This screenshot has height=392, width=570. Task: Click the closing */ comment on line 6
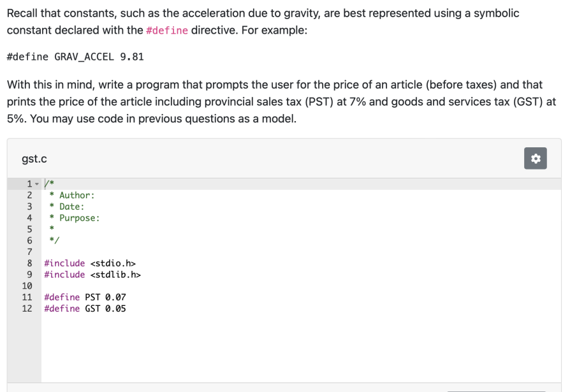54,240
